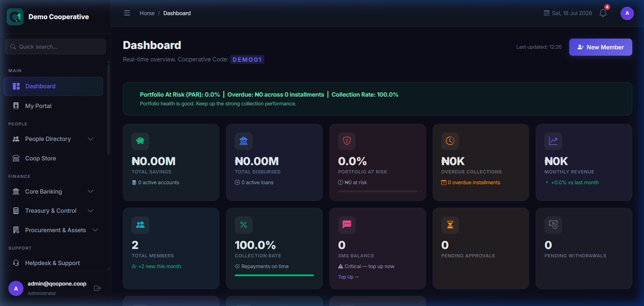Click 'Collection Rate: 100.0%' banner text
Screen dimensions: 644x306
coord(365,95)
